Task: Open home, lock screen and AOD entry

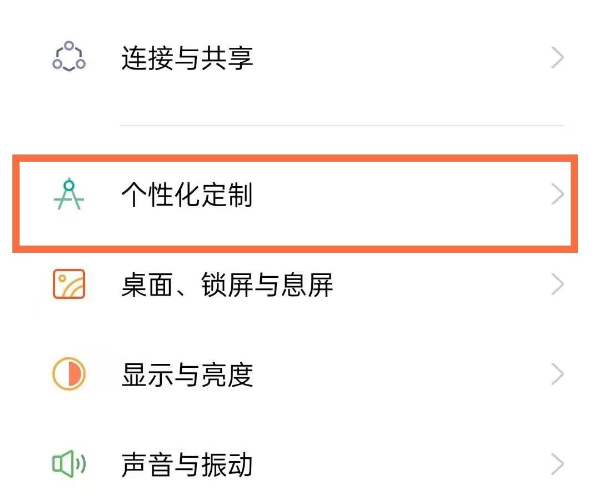Action: [x=298, y=284]
